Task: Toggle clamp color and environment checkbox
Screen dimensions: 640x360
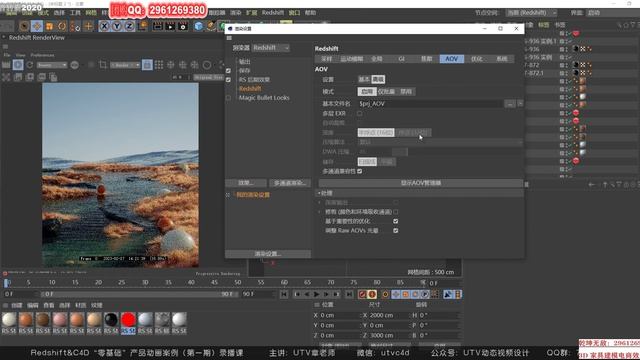Action: (x=396, y=212)
